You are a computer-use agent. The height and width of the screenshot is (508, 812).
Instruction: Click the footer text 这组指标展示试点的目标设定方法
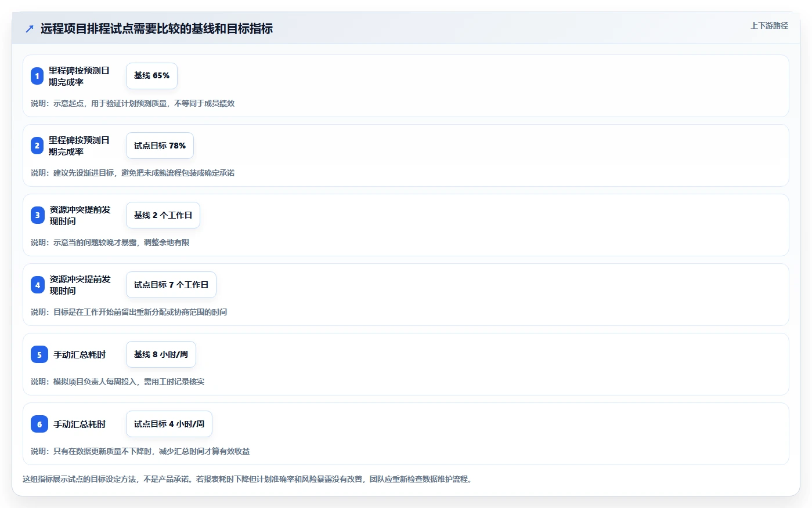pos(247,479)
